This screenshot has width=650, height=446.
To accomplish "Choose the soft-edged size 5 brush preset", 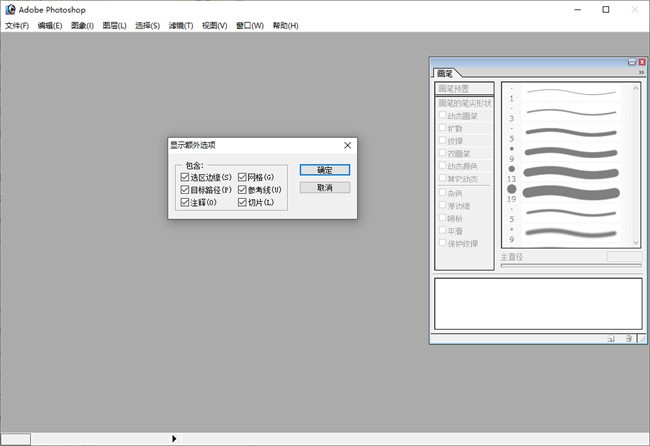I will [566, 213].
